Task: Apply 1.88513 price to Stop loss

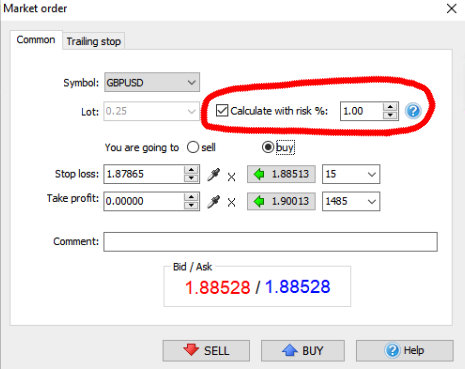Action: coord(281,174)
